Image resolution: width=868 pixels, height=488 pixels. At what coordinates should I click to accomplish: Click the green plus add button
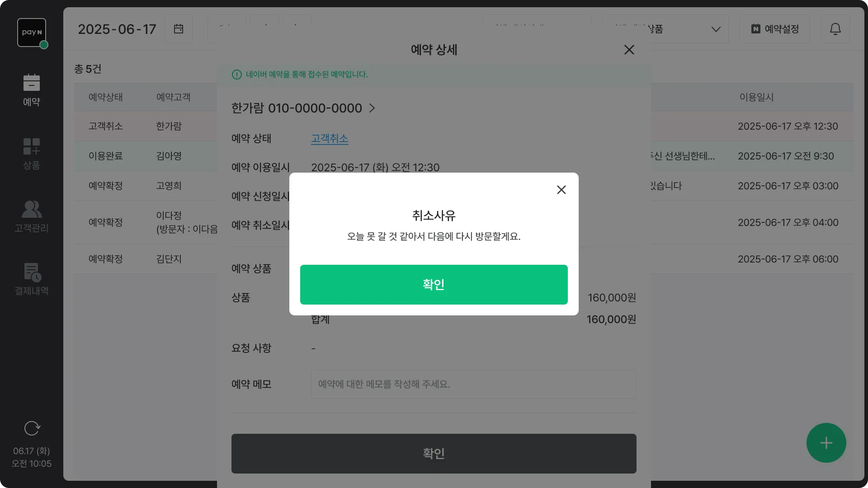click(x=826, y=443)
